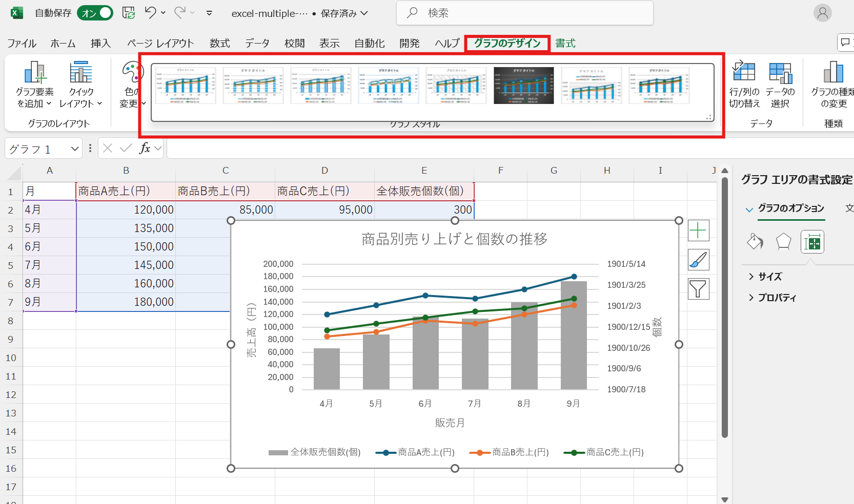This screenshot has height=504, width=854.
Task: Toggle the AutoSave switch off
Action: pyautogui.click(x=95, y=13)
